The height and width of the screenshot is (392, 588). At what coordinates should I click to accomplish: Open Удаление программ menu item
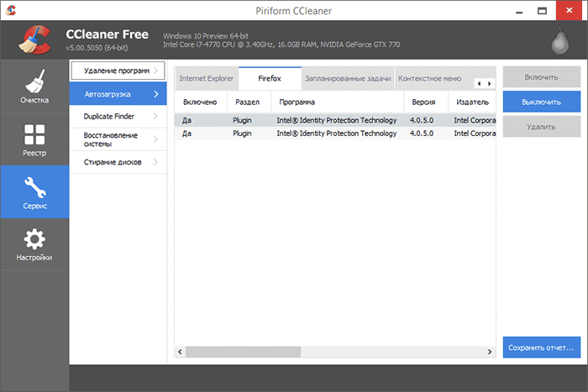coord(118,71)
